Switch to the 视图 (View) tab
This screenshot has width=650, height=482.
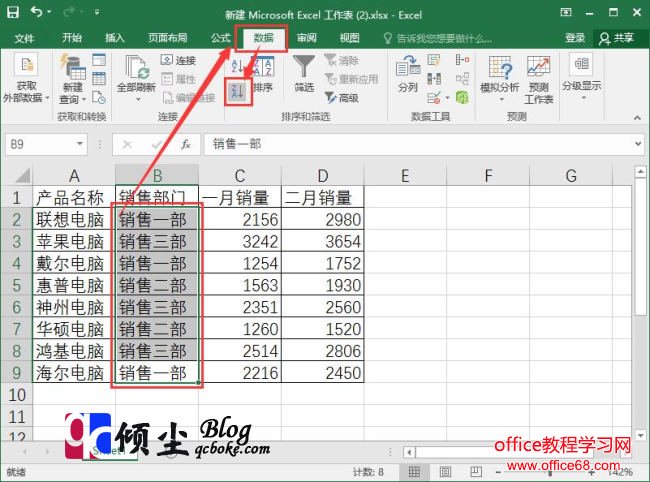point(349,38)
